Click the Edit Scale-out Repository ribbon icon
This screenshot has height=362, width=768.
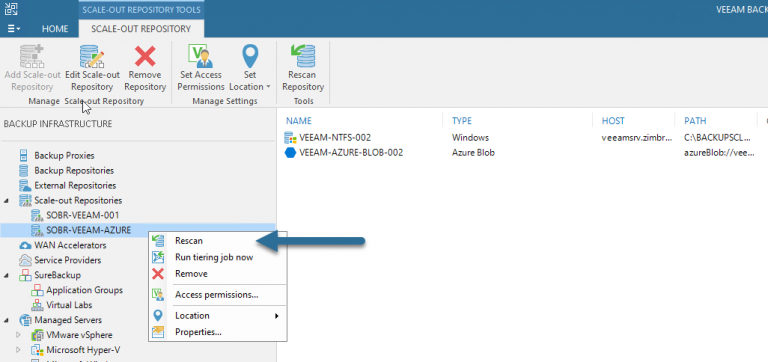pos(92,56)
